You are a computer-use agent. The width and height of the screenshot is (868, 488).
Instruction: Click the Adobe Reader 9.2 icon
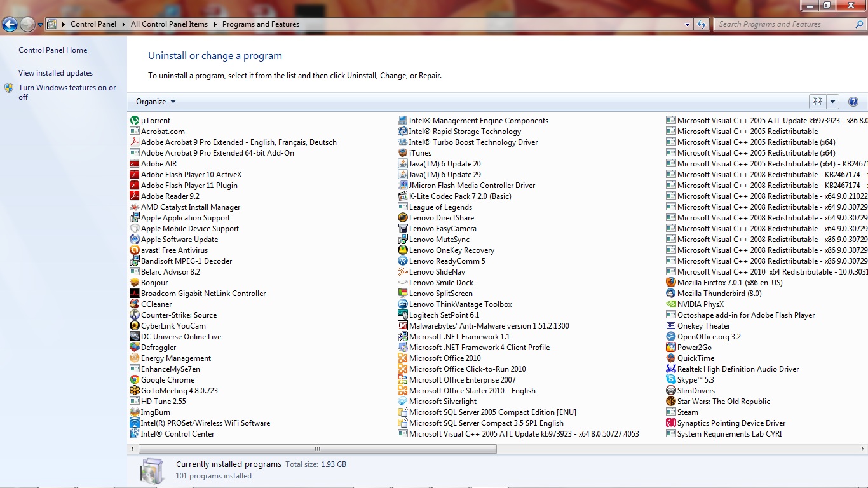(135, 196)
